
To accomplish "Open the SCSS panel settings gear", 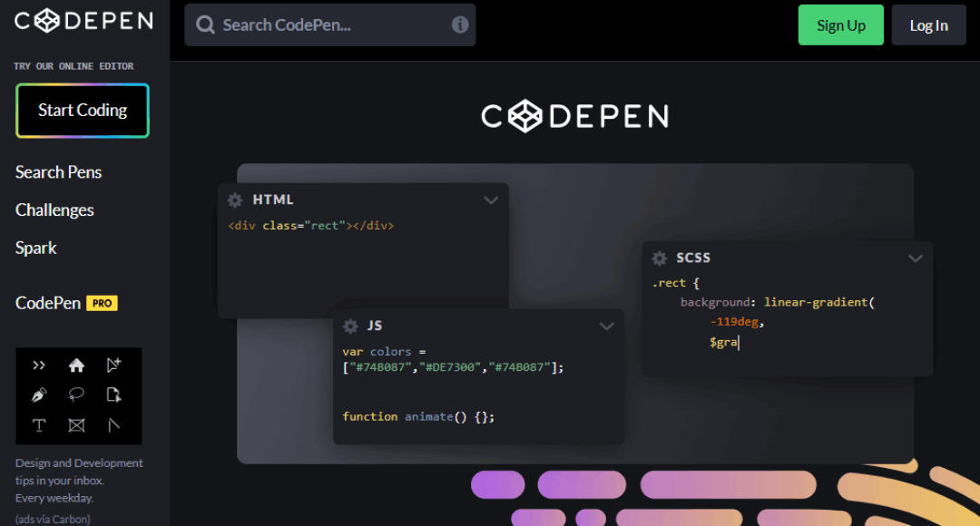I will (659, 258).
